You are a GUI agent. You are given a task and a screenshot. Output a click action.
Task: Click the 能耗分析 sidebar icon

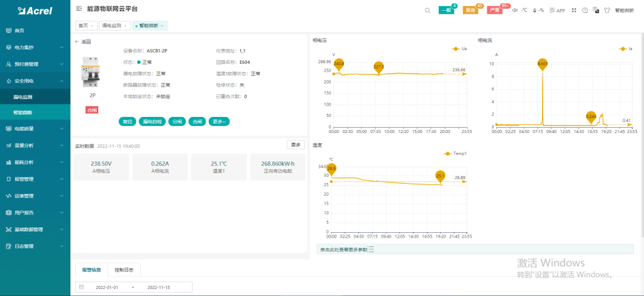click(8, 162)
